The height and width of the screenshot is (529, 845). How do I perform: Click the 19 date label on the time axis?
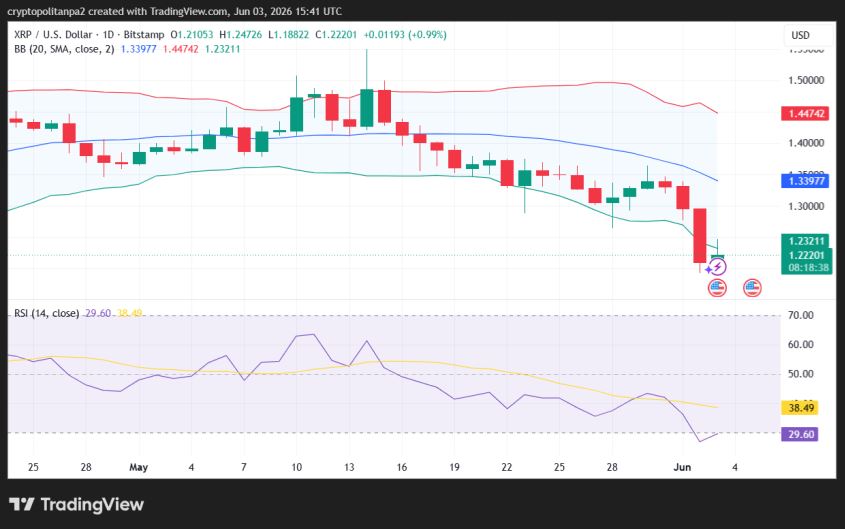tap(454, 468)
